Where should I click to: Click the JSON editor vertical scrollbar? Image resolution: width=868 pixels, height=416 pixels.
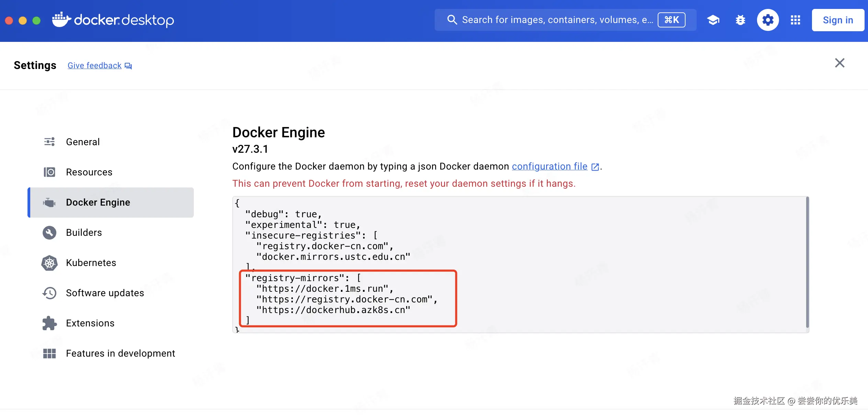807,263
